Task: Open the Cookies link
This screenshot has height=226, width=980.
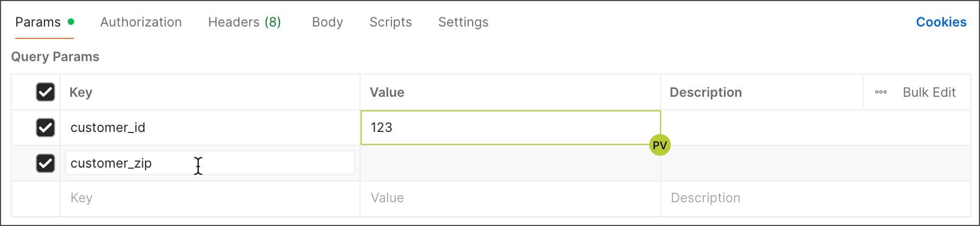Action: click(x=941, y=22)
